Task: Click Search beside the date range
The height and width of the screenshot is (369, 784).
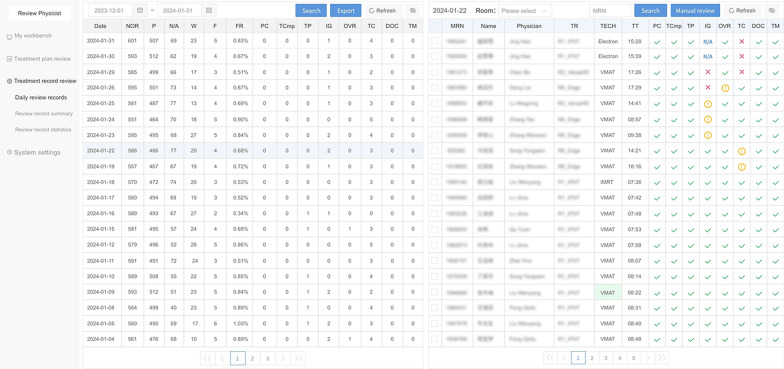Action: 311,10
